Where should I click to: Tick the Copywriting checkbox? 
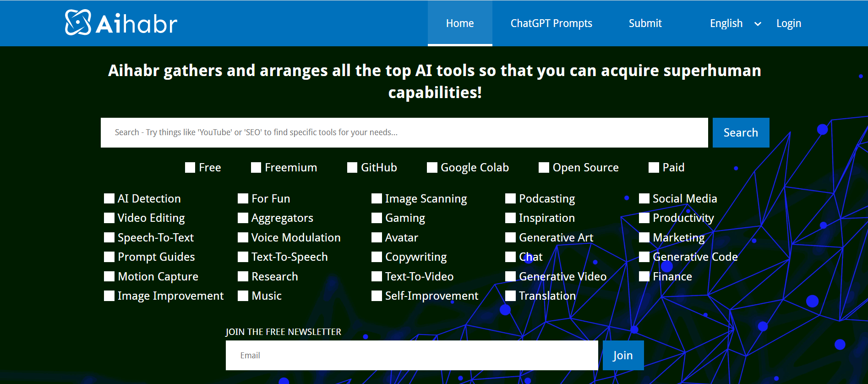[377, 257]
